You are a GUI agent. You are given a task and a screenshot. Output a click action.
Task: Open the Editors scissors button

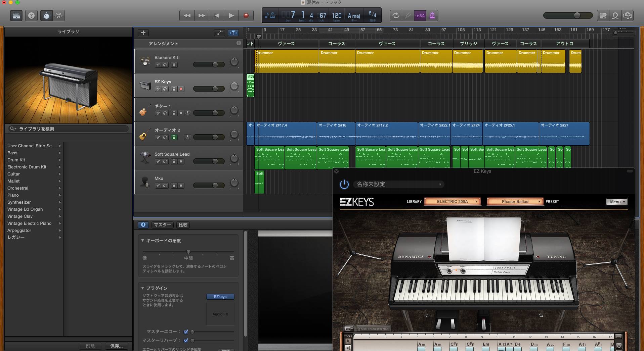[x=58, y=15]
